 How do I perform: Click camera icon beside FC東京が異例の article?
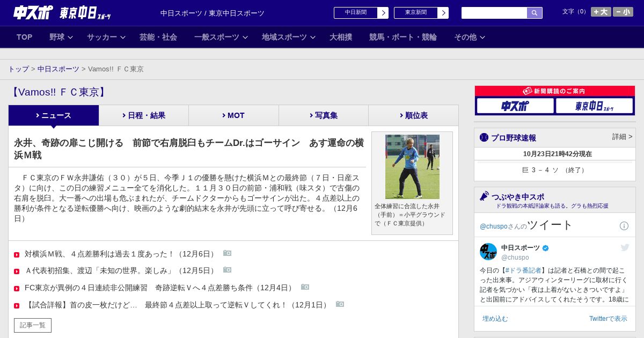(x=305, y=287)
